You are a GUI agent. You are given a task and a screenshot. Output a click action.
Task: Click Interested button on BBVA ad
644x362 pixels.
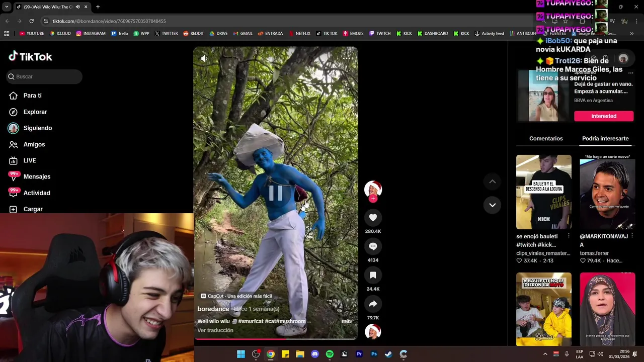coord(604,116)
